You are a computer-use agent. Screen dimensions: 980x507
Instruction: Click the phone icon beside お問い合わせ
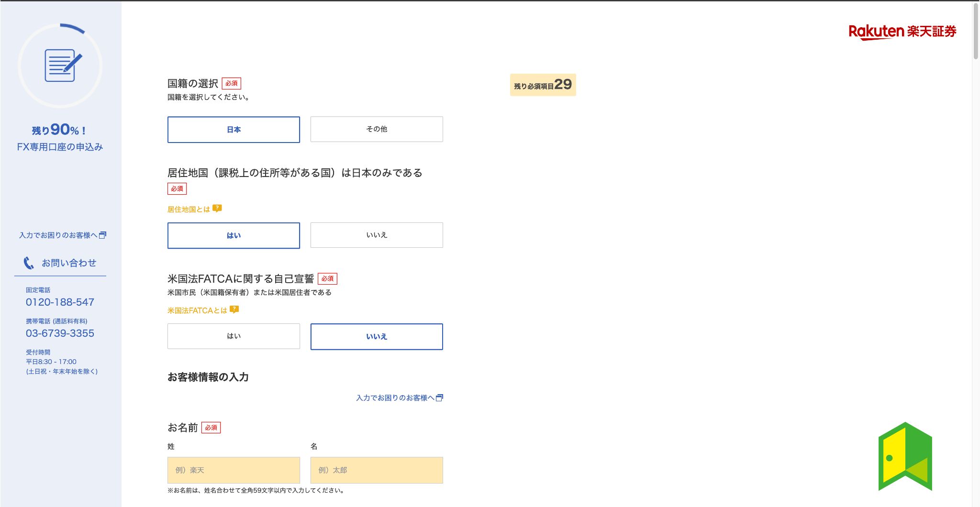pos(29,263)
